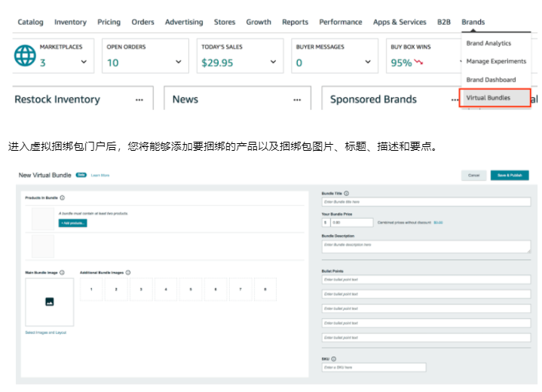Expand the Open Orders card chevron
542x392 pixels.
(179, 62)
